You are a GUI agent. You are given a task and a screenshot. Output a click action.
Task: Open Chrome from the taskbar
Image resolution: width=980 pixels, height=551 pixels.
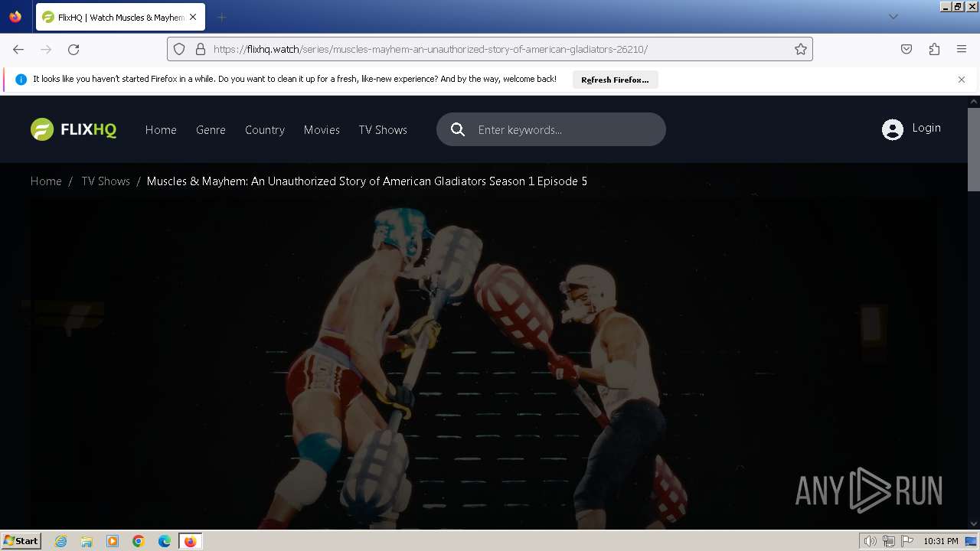pyautogui.click(x=139, y=541)
